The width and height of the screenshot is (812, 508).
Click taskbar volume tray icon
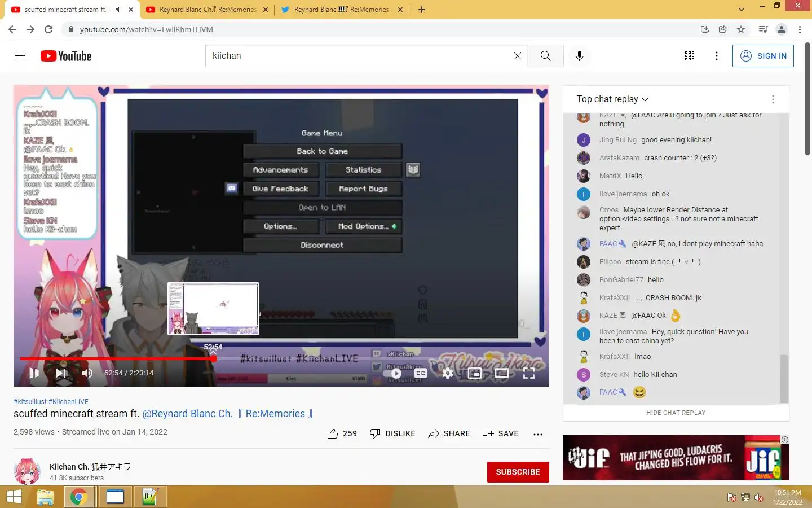pyautogui.click(x=759, y=497)
